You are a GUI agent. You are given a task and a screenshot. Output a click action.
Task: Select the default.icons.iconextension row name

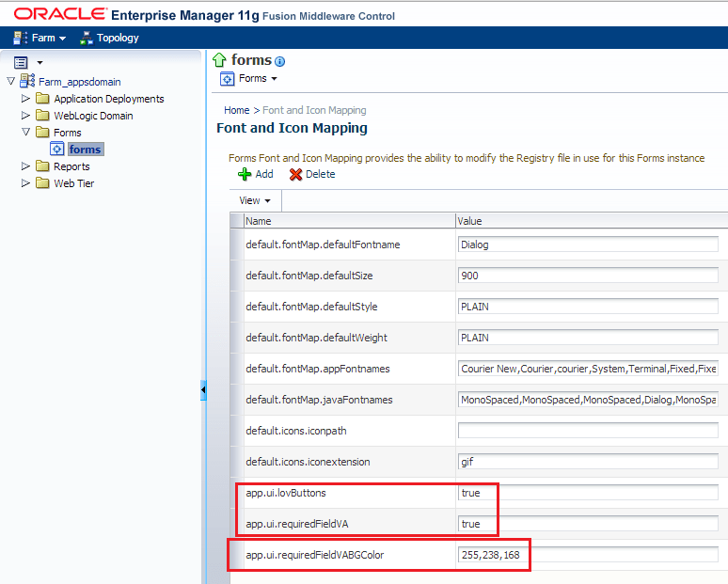coord(308,462)
